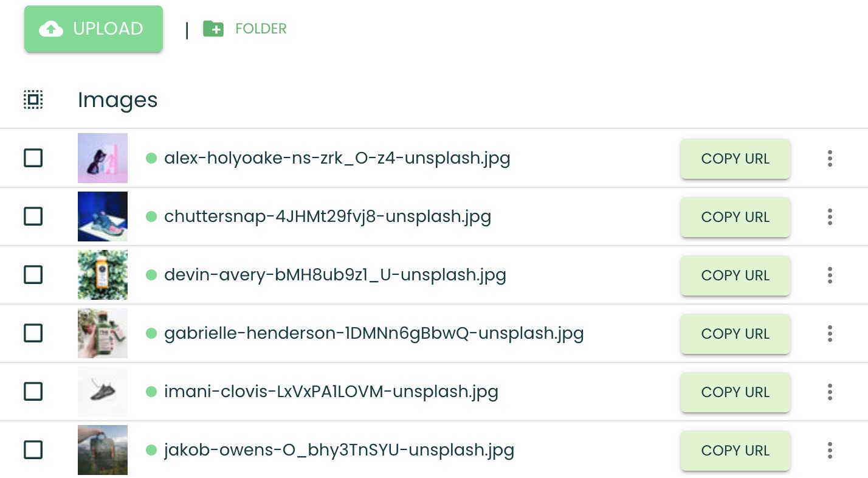
Task: Open the three-dot menu for the devin-avery image
Action: point(830,275)
